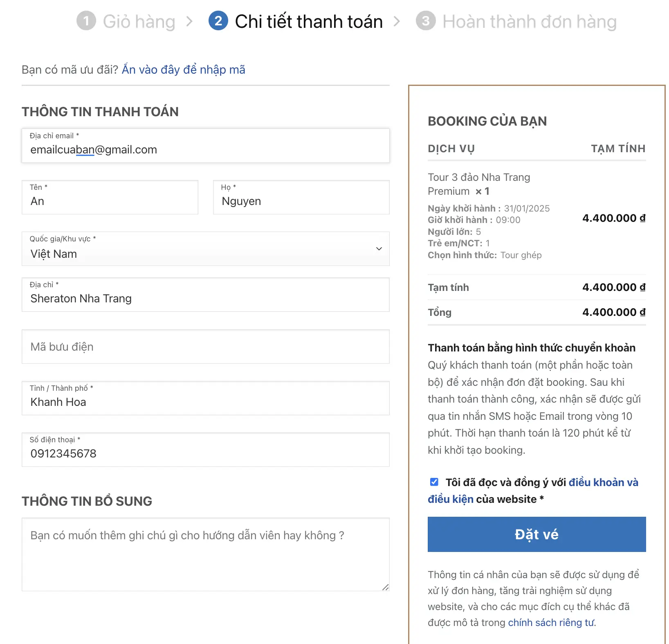669x644 pixels.
Task: Focus the Mã bưu điện field
Action: pos(205,347)
